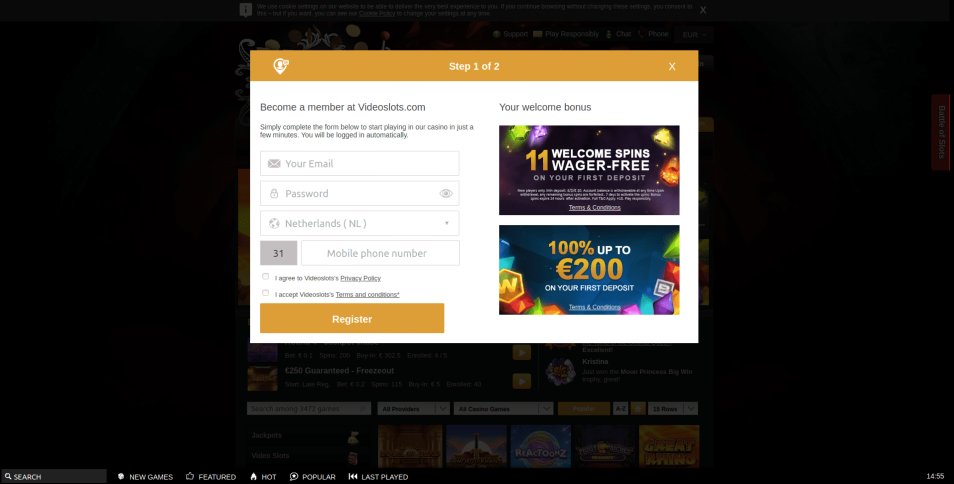
Task: Select the Featured thumbs-up item
Action: 211,477
